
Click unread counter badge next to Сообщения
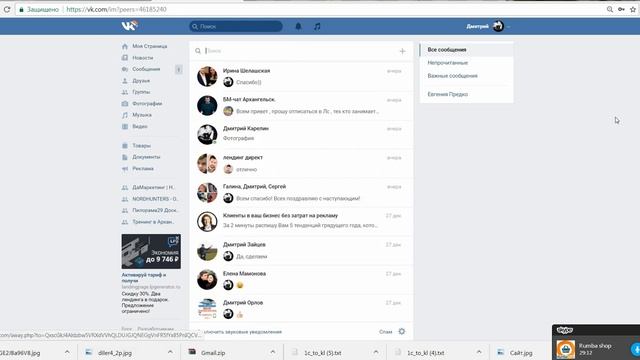click(178, 69)
